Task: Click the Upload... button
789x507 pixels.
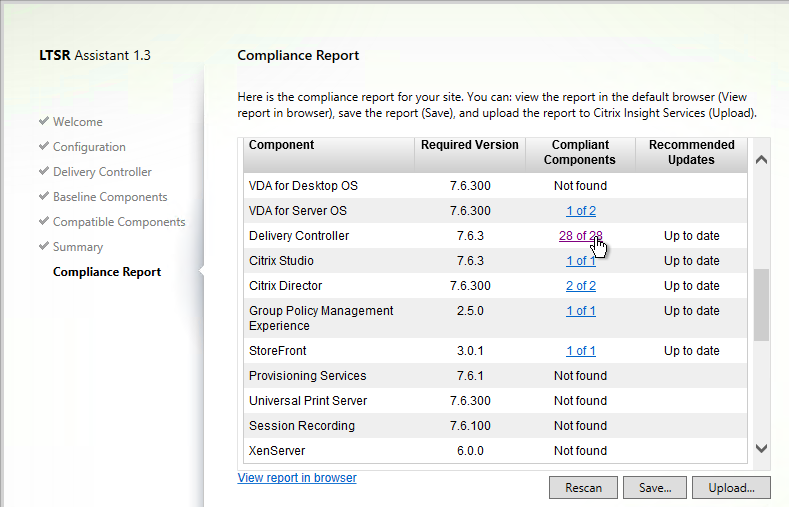Action: click(731, 487)
